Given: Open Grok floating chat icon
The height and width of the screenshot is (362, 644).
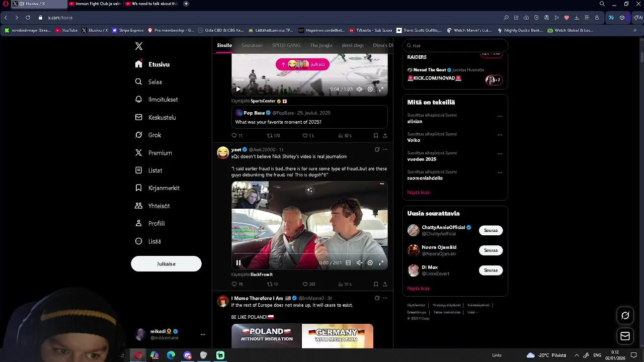Looking at the screenshot, I should [625, 316].
